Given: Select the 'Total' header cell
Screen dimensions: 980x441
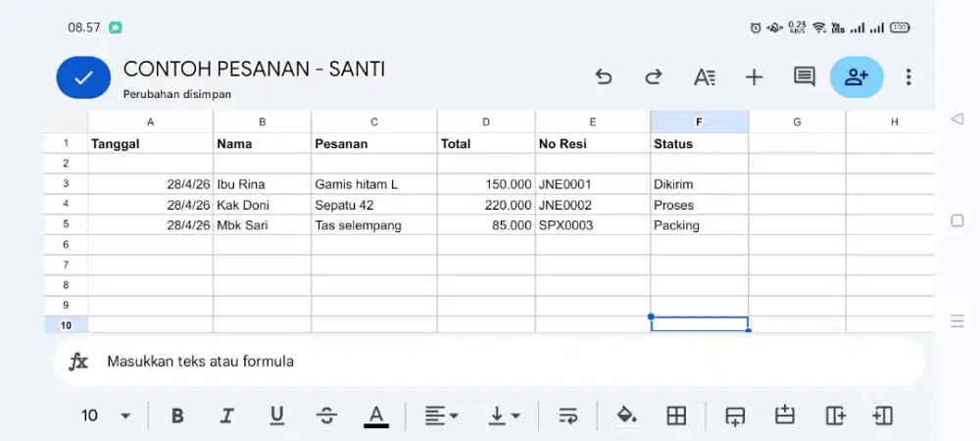Looking at the screenshot, I should [x=486, y=144].
